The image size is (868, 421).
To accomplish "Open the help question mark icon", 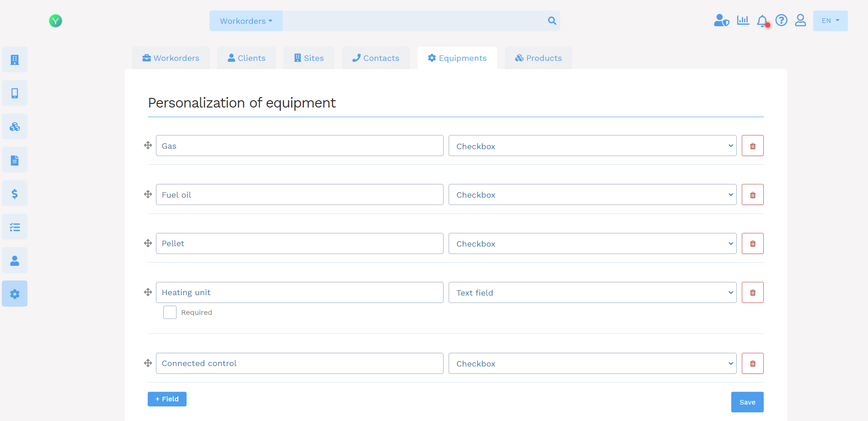I will [782, 20].
